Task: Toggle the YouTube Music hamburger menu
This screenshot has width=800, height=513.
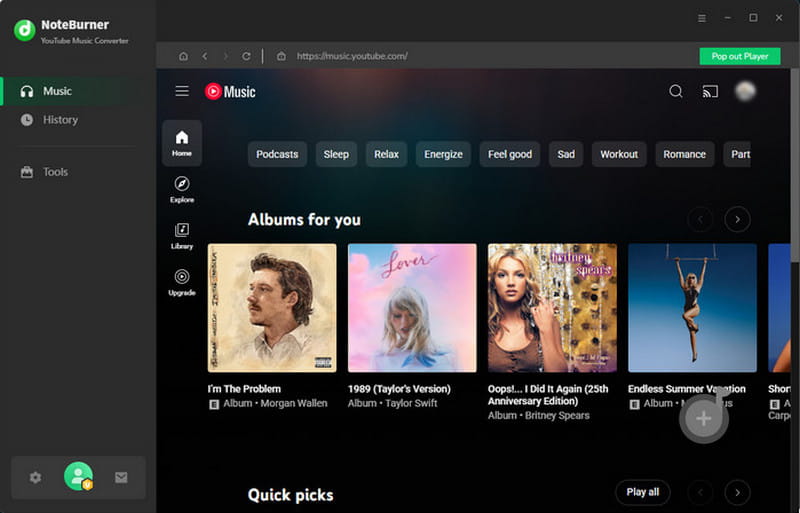Action: click(182, 91)
